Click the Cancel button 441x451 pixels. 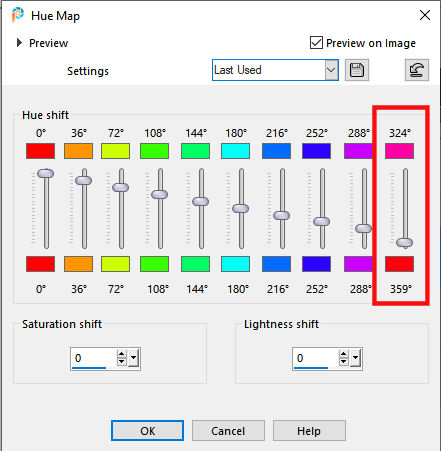pos(228,431)
